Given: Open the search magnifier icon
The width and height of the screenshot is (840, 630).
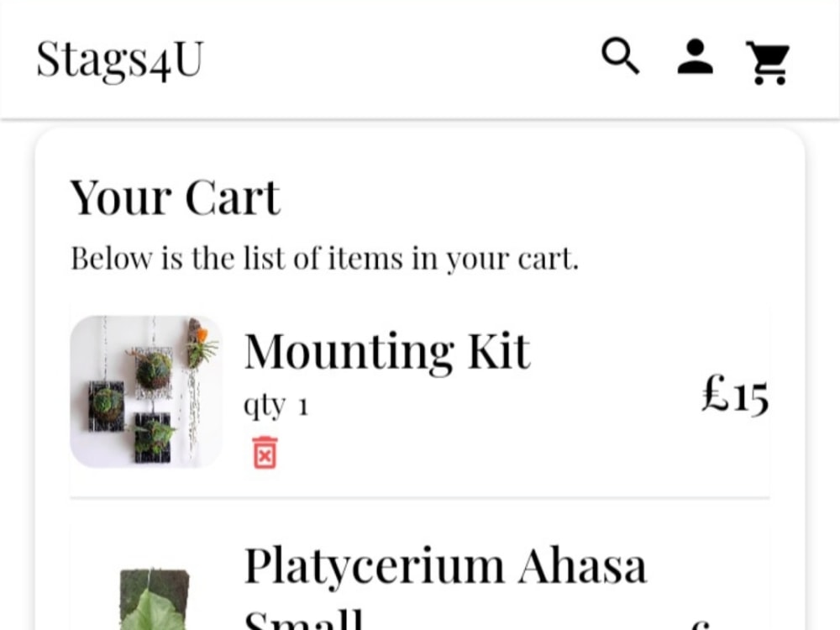Looking at the screenshot, I should 621,56.
